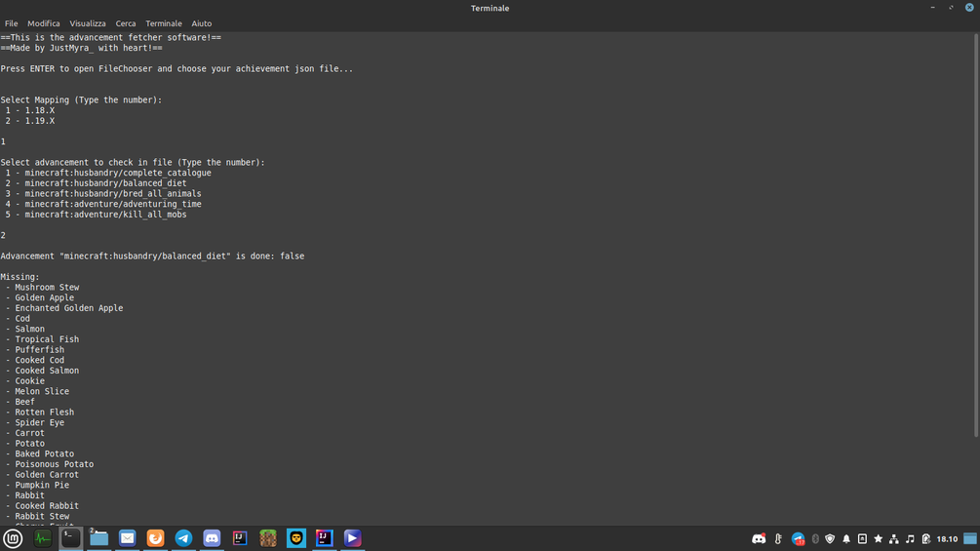Open the shield update manager tray icon
Screen dimensions: 980x551
pyautogui.click(x=830, y=538)
